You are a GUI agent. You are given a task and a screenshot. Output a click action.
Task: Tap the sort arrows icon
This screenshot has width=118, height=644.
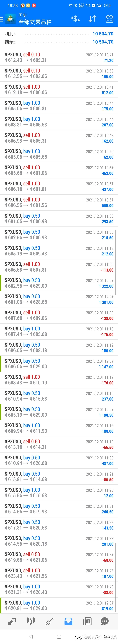coord(92,19)
